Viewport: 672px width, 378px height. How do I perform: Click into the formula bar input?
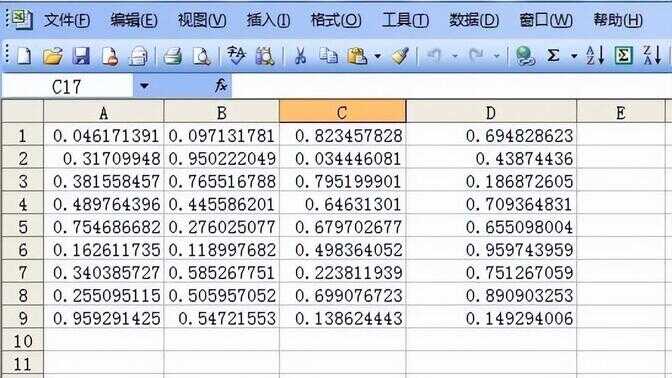452,86
